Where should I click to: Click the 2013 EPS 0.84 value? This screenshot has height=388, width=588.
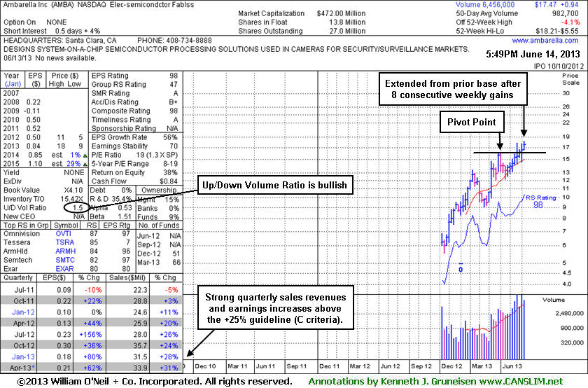[x=34, y=146]
